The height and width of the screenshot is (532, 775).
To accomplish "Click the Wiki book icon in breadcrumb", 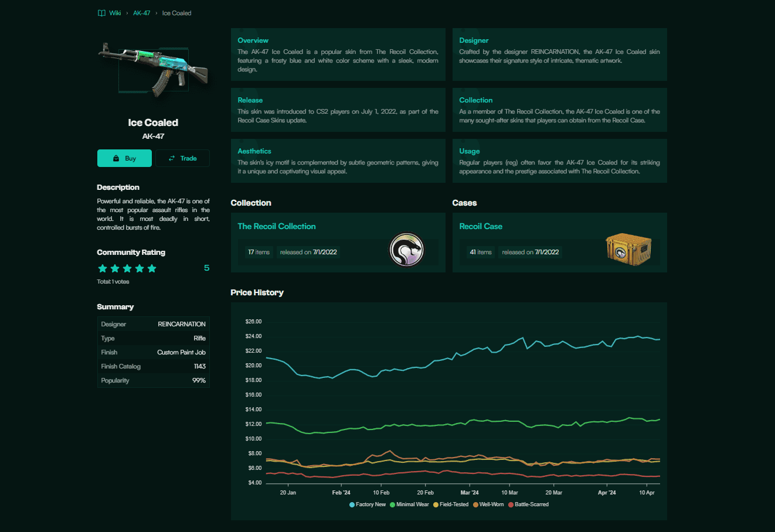I will 101,13.
